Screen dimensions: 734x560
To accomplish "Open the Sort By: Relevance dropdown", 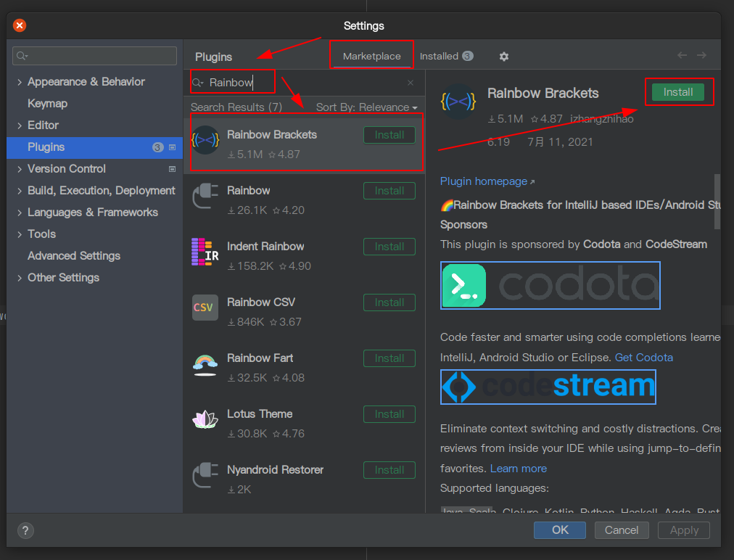I will (x=366, y=107).
